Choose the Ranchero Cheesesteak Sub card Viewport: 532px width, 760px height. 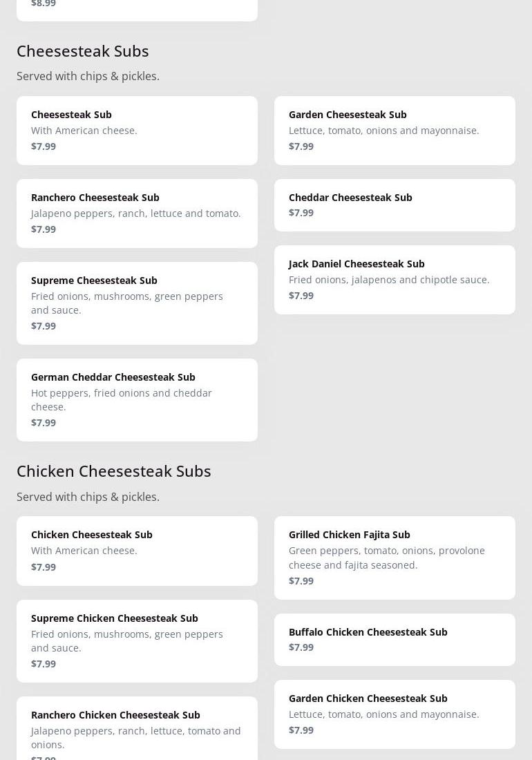pyautogui.click(x=137, y=213)
